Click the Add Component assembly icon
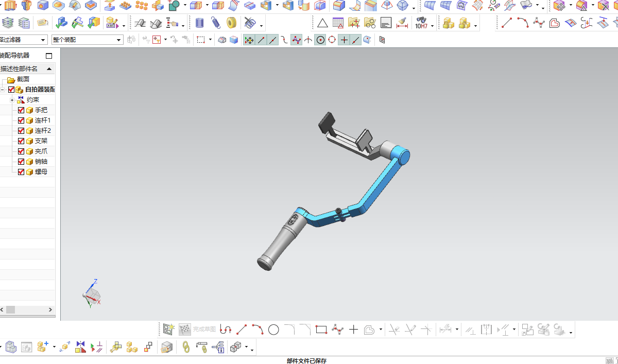Image resolution: width=618 pixels, height=364 pixels. pos(42,347)
